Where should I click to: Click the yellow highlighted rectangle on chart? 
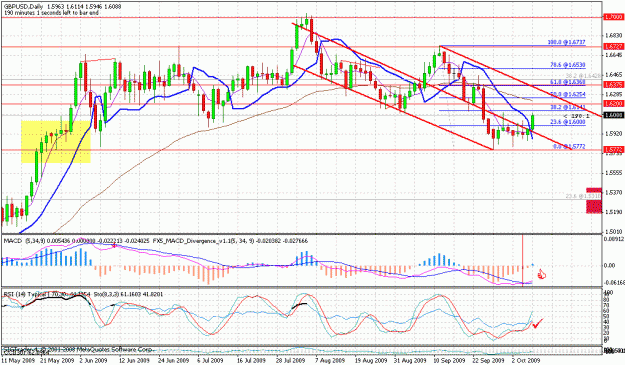56,141
